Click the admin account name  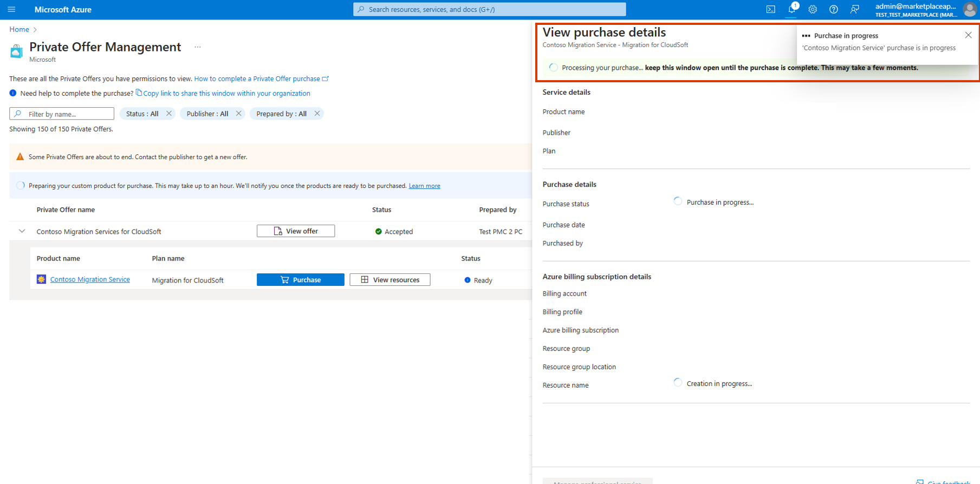click(916, 6)
